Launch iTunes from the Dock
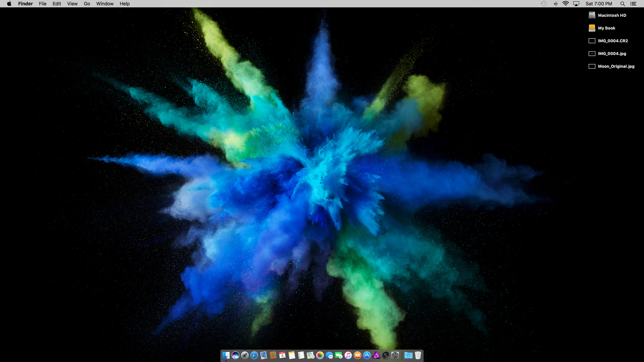644x362 pixels. click(x=348, y=355)
